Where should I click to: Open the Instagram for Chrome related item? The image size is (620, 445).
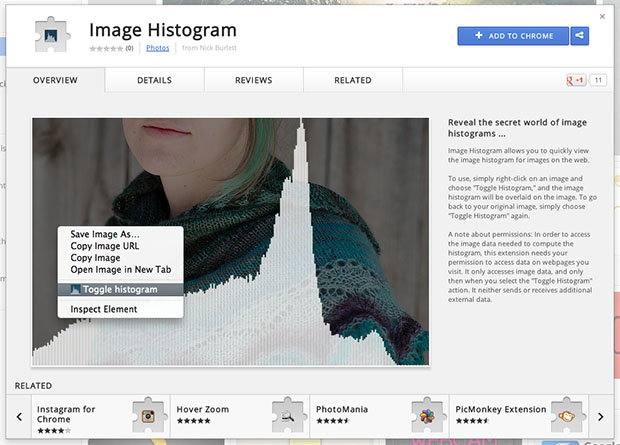coord(101,417)
